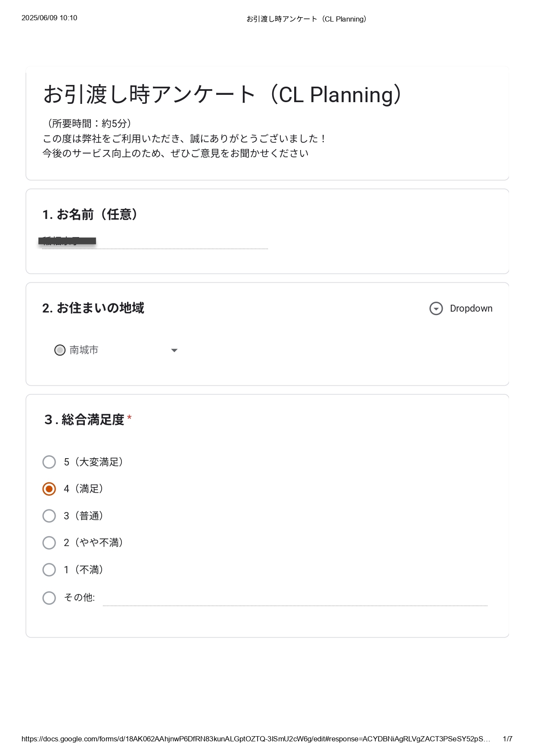Screen dimensions: 534x756
Task: Click the 1/7 page indicator
Action: pos(508,739)
